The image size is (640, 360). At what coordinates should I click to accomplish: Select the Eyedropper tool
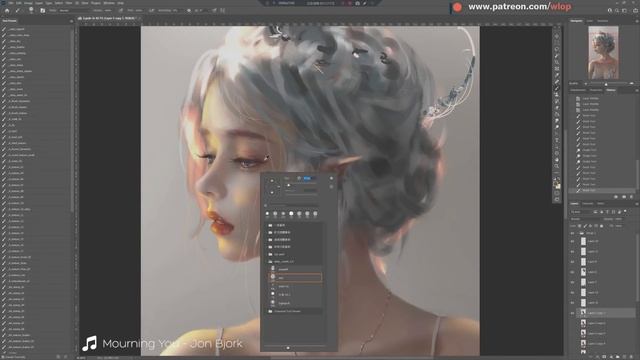[x=557, y=76]
